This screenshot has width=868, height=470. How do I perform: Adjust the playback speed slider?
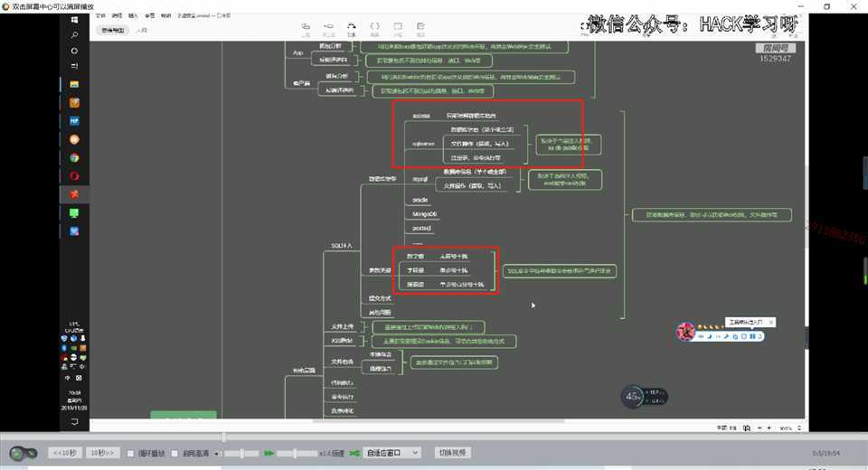point(297,454)
